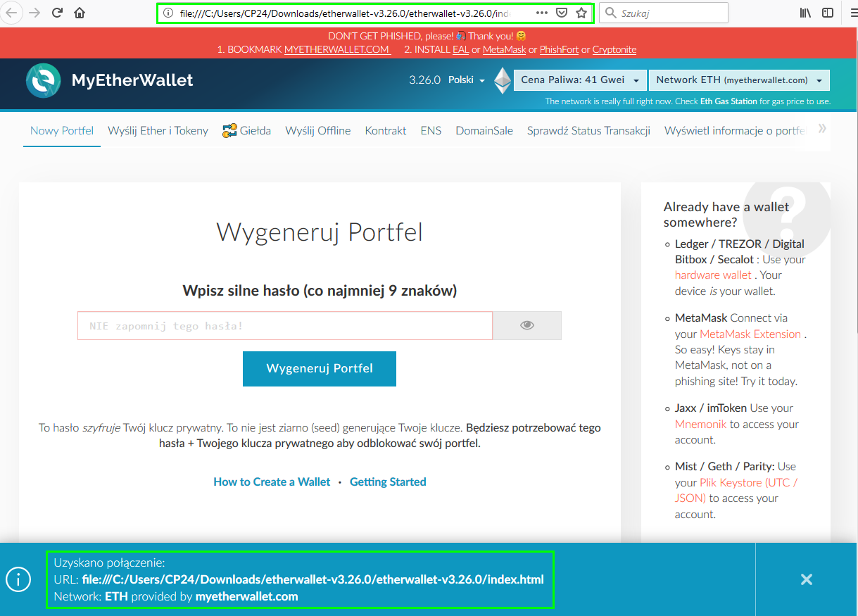Screen dimensions: 858x616
Task: Click the Ethereum diamond icon
Action: (502, 80)
